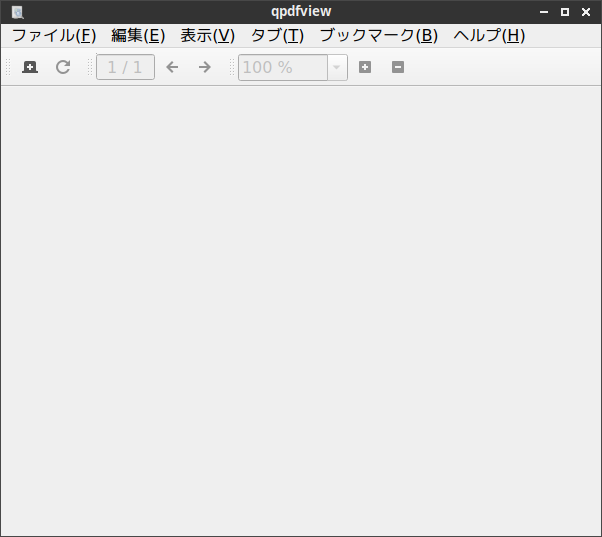Open the ファイル(F) menu
The height and width of the screenshot is (537, 602).
(x=54, y=36)
